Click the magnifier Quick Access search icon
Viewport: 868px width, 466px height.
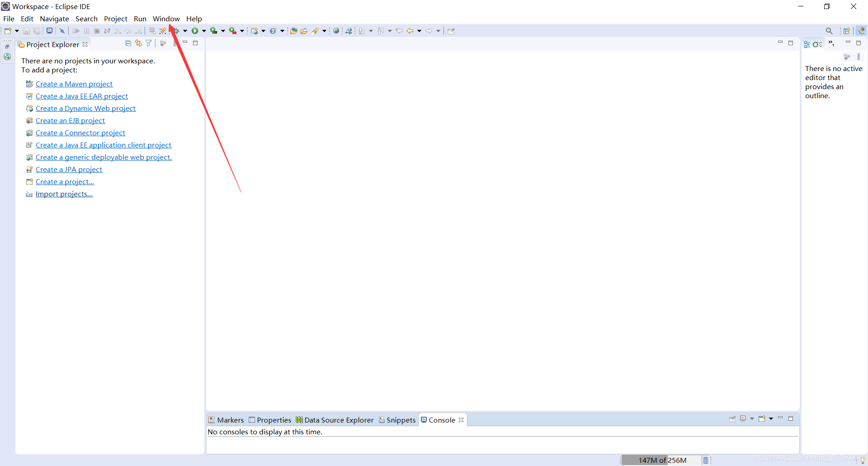(x=829, y=31)
